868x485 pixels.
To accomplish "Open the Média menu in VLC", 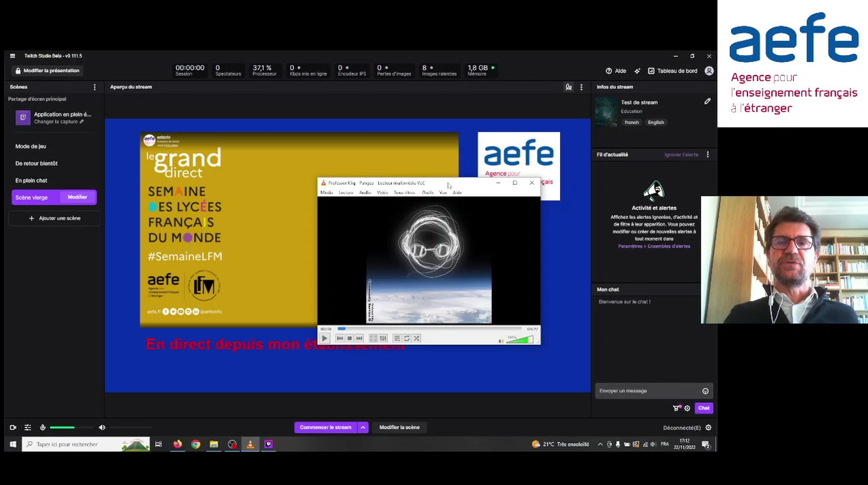I will (327, 193).
